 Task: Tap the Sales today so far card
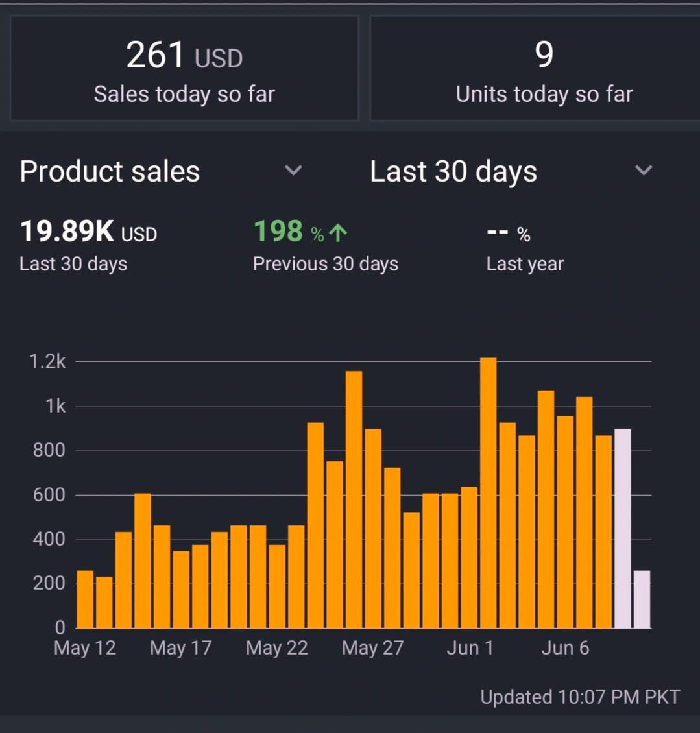[184, 69]
